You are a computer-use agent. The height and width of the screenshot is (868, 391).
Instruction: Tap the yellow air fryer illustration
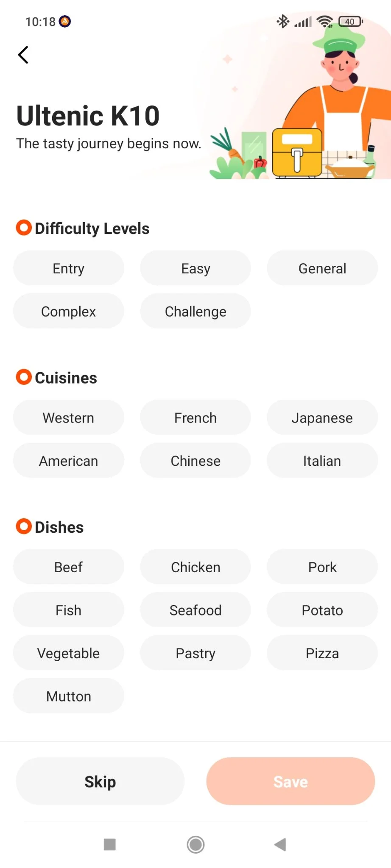pyautogui.click(x=297, y=153)
